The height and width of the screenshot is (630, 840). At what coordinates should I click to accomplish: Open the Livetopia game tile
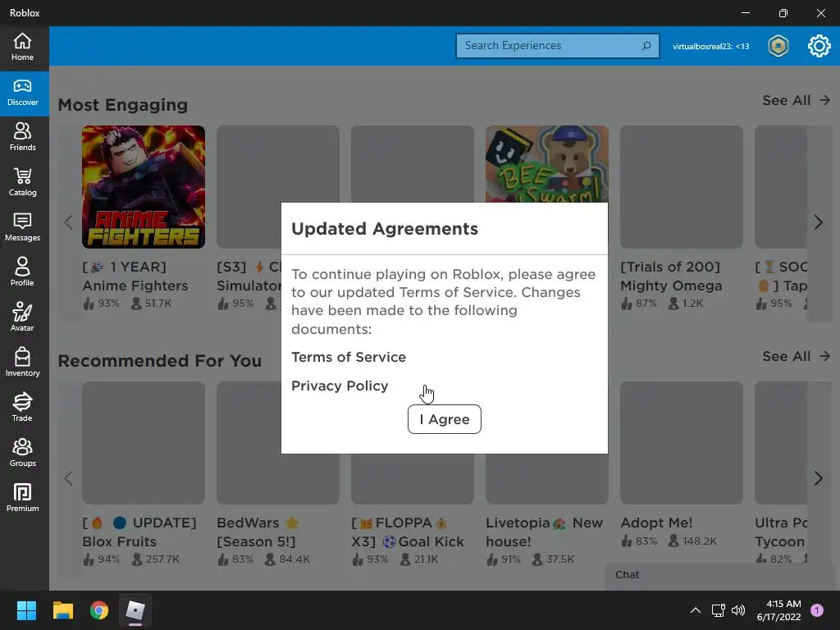click(547, 479)
